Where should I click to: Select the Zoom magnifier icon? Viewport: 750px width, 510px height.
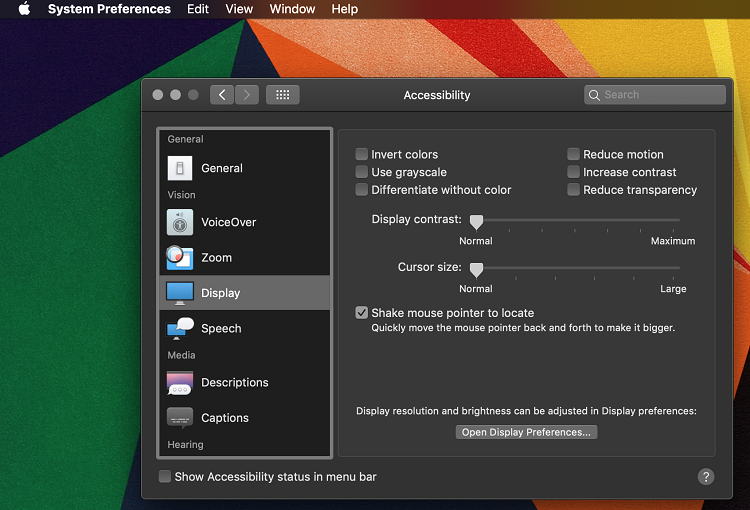180,258
